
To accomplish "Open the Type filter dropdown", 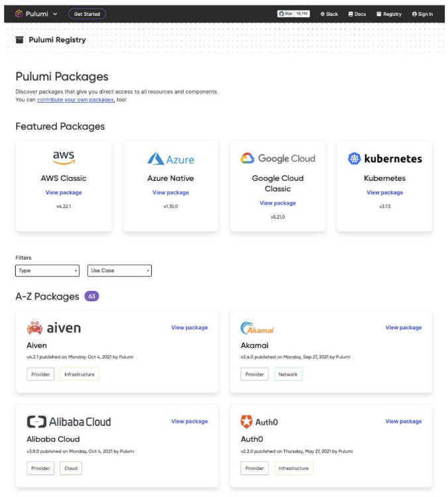I will pyautogui.click(x=47, y=270).
